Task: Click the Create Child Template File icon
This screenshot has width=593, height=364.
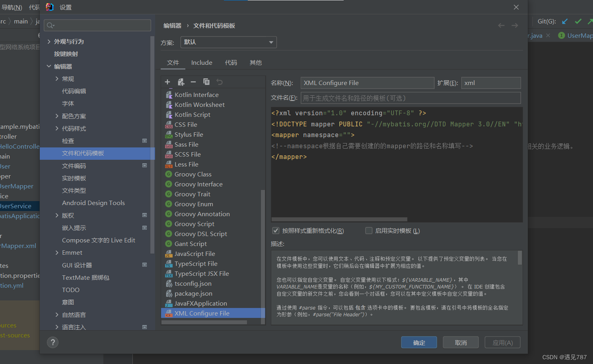Action: click(181, 82)
